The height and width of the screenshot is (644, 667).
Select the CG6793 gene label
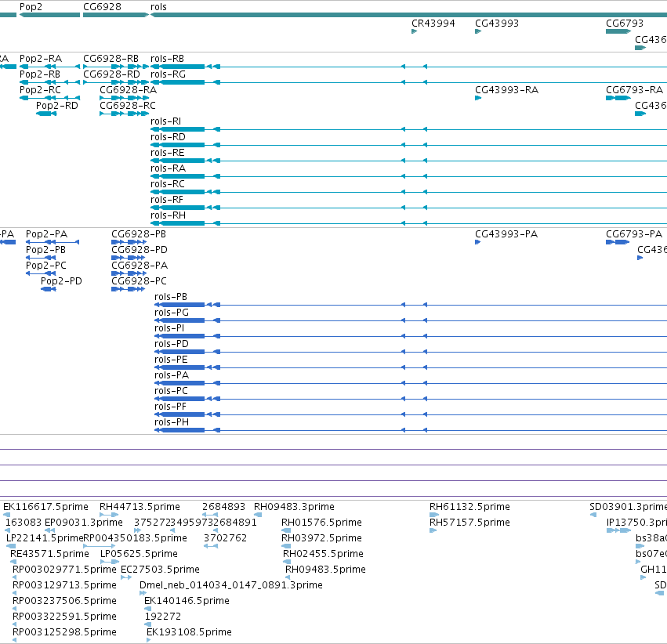point(625,24)
